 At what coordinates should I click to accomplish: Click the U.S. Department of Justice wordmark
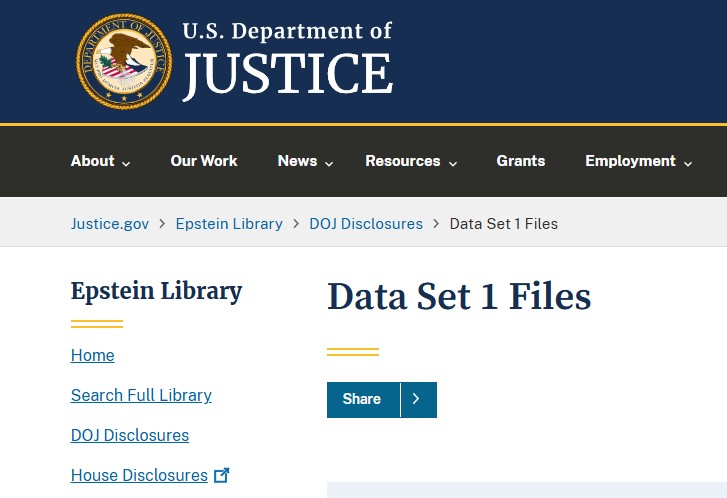tap(287, 62)
